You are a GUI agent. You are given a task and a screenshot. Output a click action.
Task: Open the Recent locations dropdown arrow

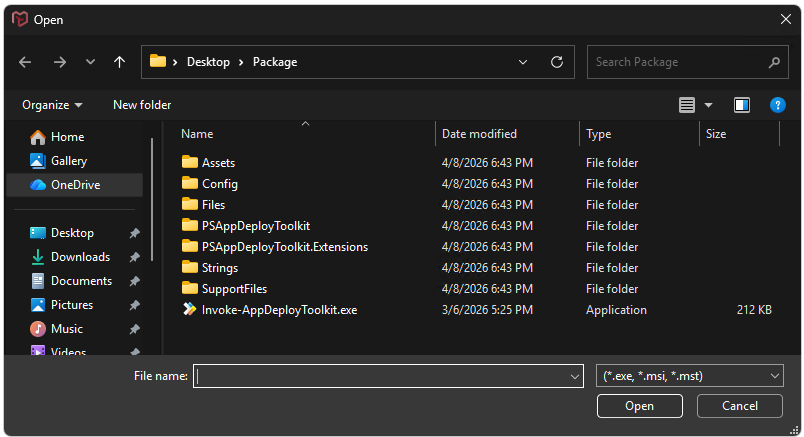(x=90, y=62)
